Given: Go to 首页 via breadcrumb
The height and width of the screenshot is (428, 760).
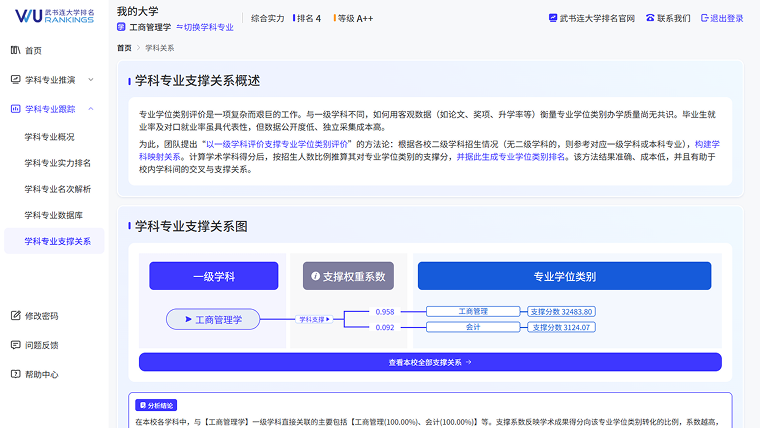Looking at the screenshot, I should (x=124, y=48).
